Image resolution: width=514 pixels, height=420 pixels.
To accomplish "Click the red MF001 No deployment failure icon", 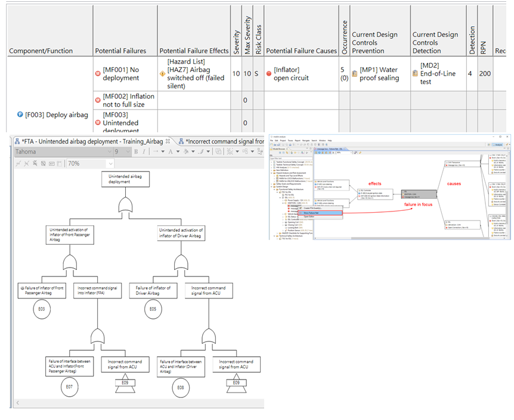I will (98, 73).
